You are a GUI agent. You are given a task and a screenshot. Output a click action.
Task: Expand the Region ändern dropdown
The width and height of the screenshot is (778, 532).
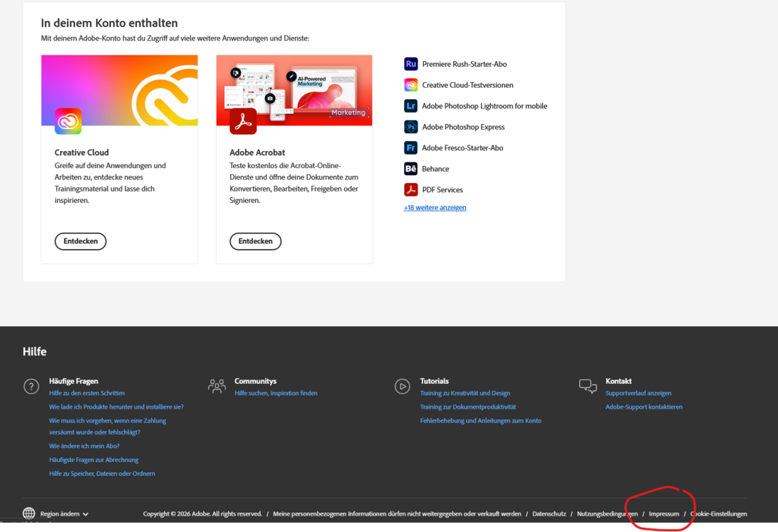click(x=63, y=513)
